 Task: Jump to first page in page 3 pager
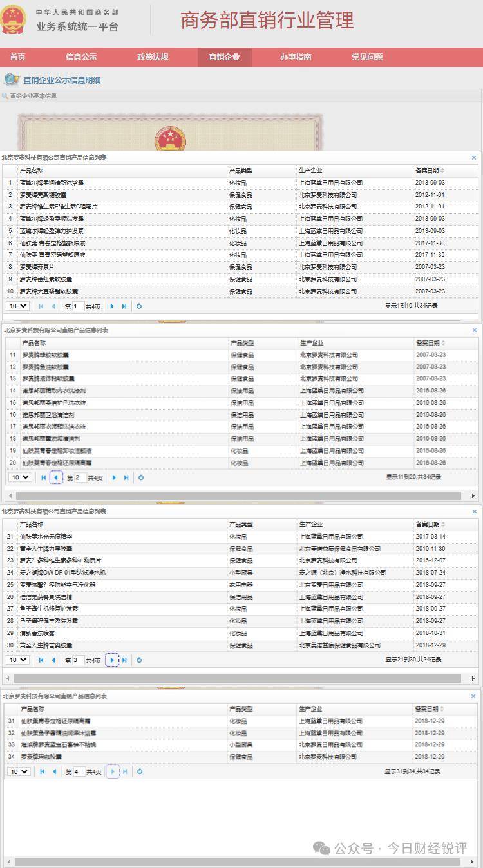point(41,660)
